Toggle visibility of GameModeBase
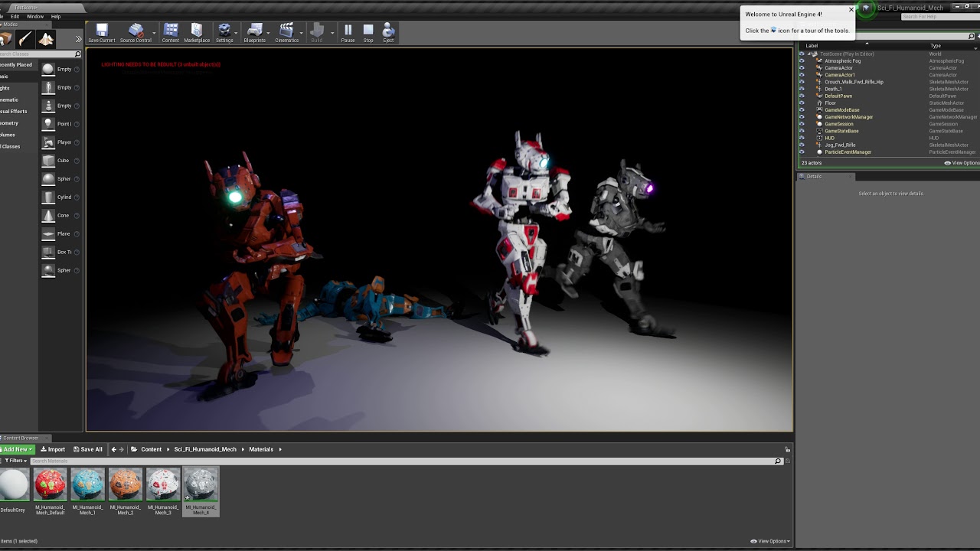Screen dimensions: 980x551 tap(802, 110)
